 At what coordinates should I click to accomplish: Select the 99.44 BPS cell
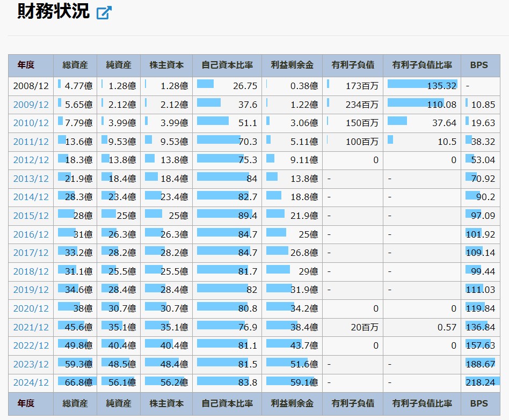[481, 271]
